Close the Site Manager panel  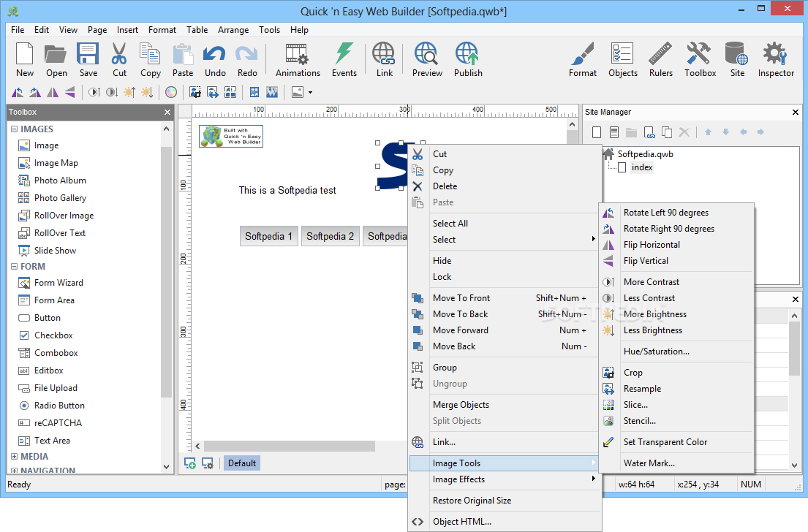pos(795,113)
